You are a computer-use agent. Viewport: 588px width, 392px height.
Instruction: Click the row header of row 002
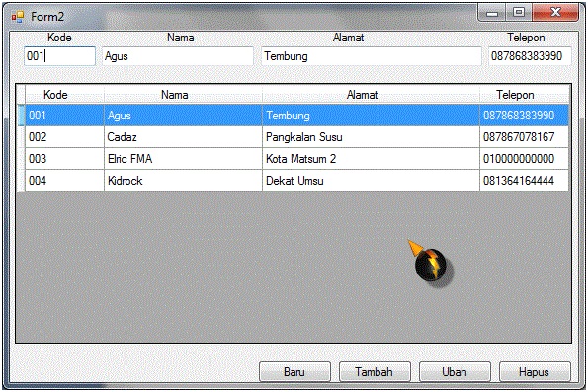coord(21,137)
